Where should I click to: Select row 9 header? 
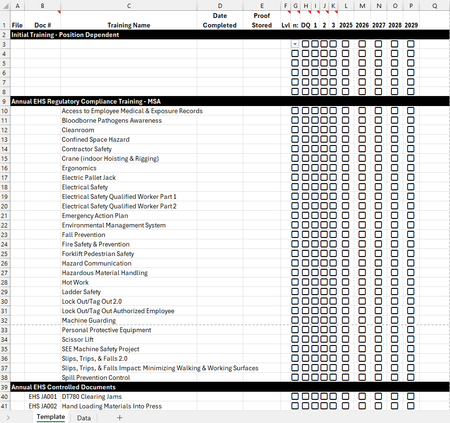tap(5, 101)
